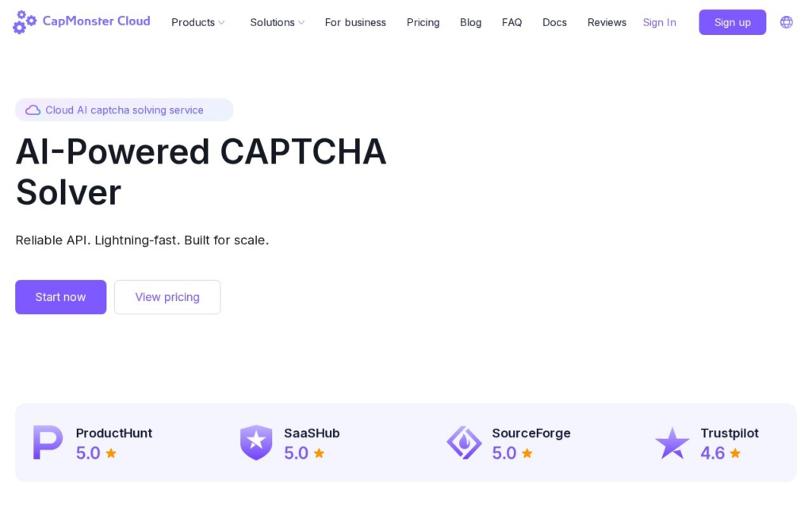Open the FAQ nav link
Screen dimensions: 812x508
coord(511,22)
